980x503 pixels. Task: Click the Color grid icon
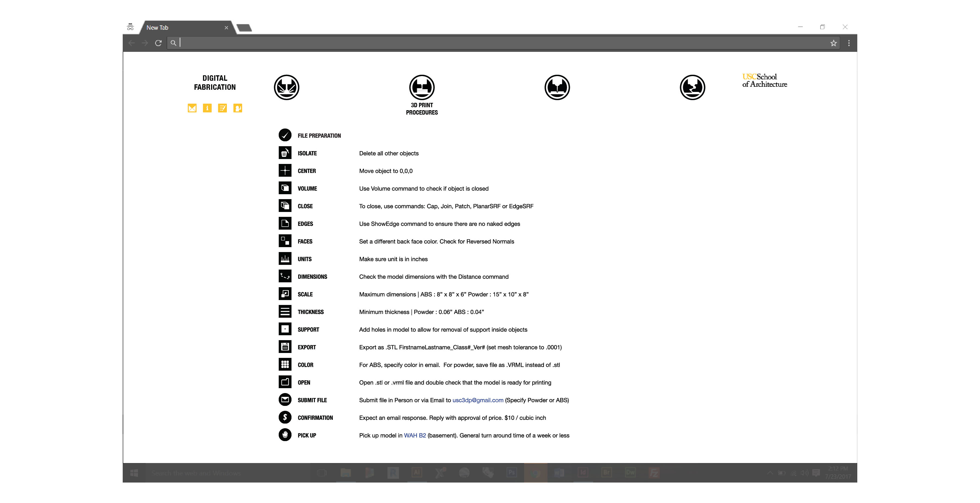tap(285, 364)
